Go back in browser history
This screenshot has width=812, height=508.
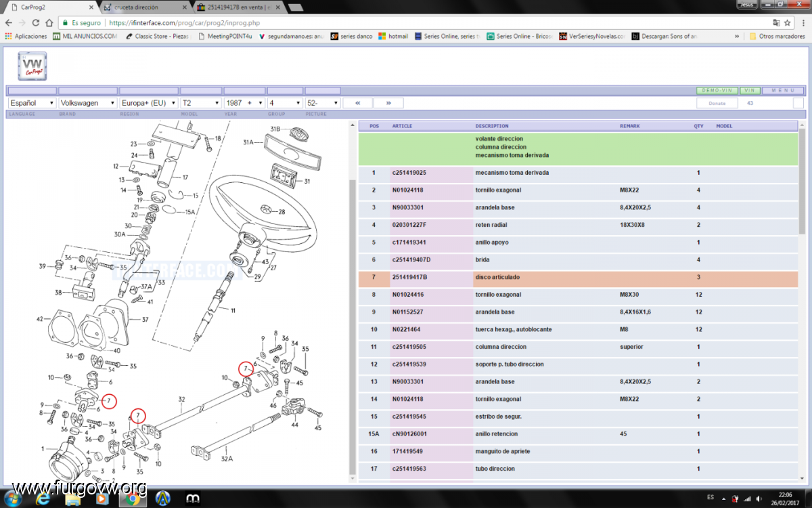[8, 22]
